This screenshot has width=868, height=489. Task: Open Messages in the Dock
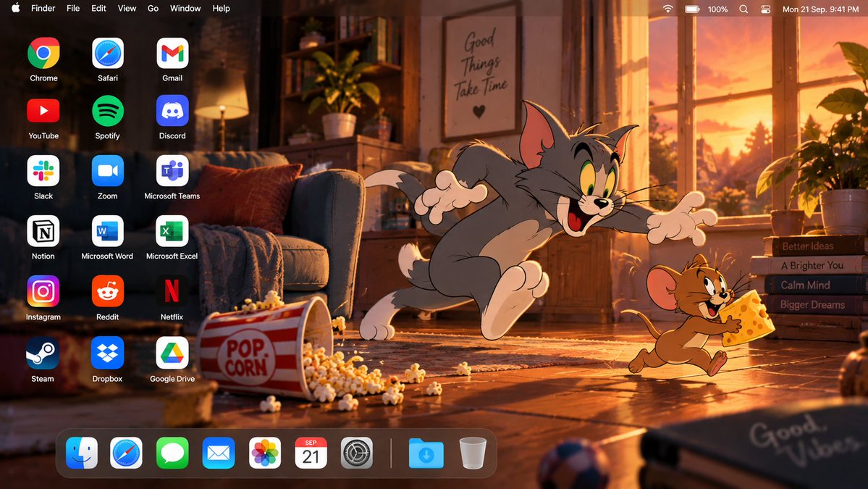[172, 453]
